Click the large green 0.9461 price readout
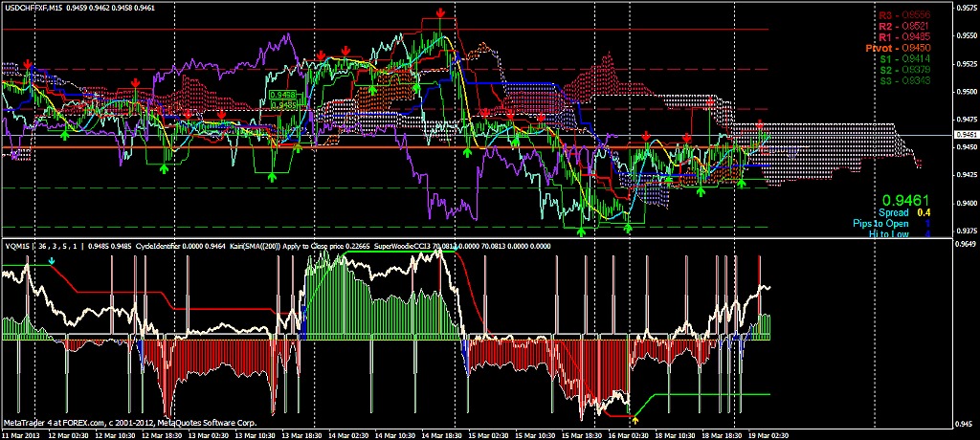This screenshot has width=980, height=440. click(x=903, y=200)
